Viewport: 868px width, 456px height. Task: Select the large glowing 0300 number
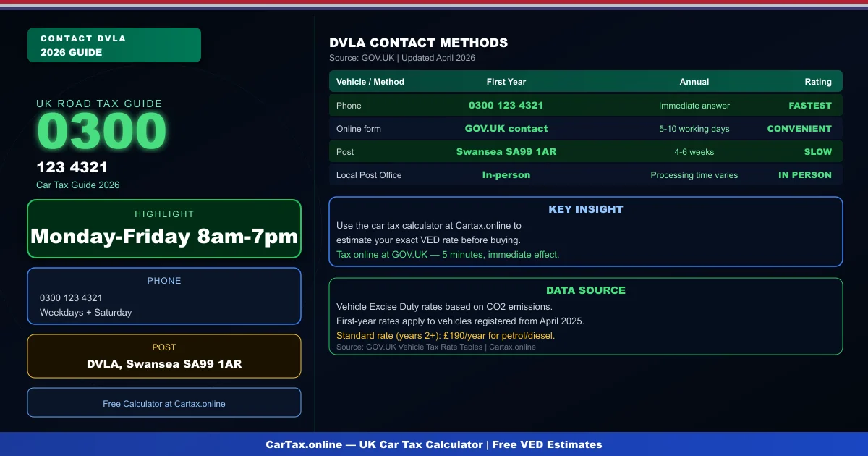(x=101, y=130)
